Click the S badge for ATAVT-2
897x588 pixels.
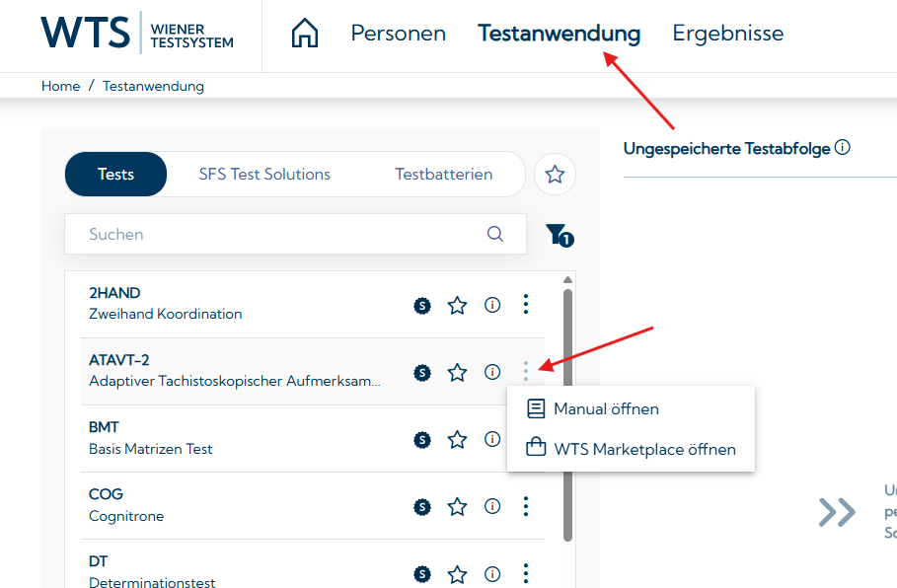pyautogui.click(x=422, y=373)
